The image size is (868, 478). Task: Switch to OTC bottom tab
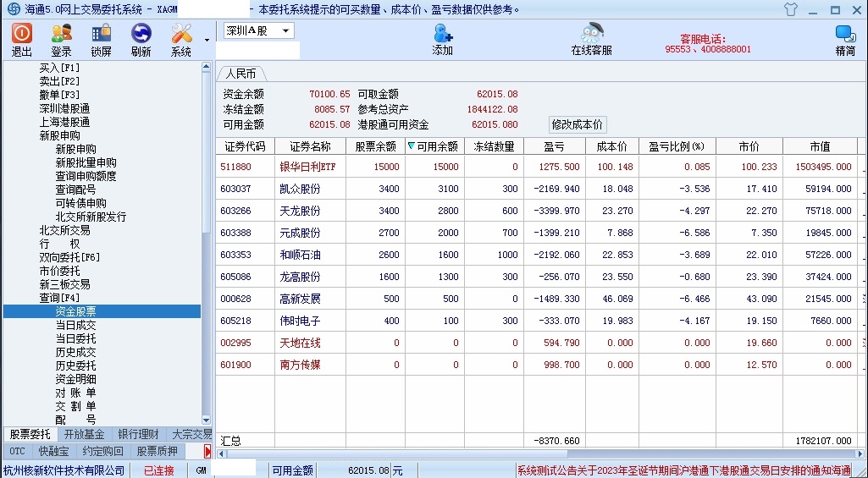17,452
